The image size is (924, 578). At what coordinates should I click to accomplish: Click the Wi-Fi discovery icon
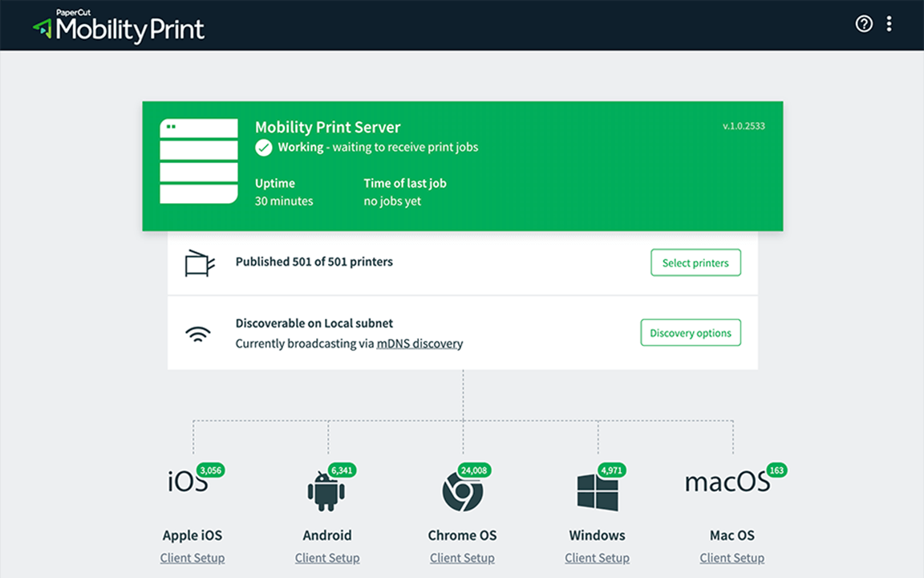(x=198, y=334)
